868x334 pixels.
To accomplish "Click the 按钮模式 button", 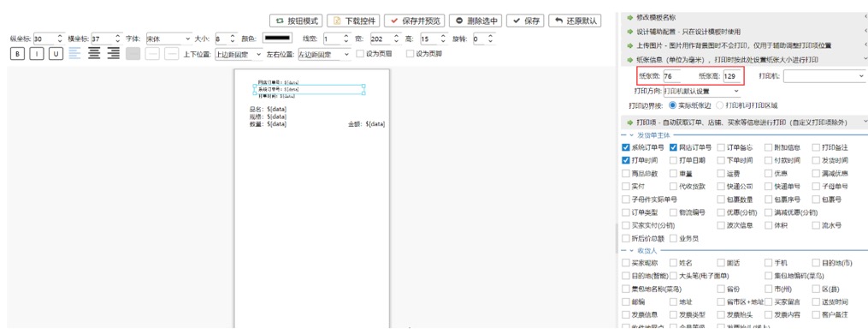I will click(x=296, y=21).
